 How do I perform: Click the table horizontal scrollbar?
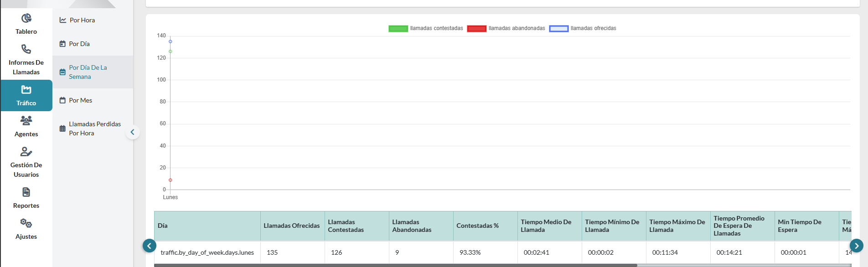pos(395,265)
